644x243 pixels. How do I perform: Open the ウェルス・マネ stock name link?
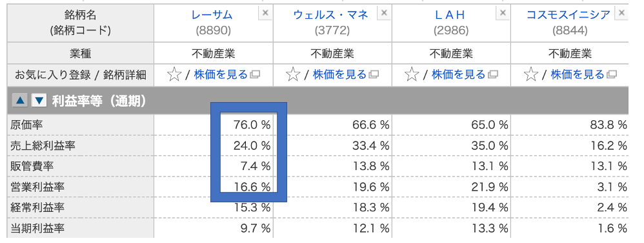[x=330, y=16]
